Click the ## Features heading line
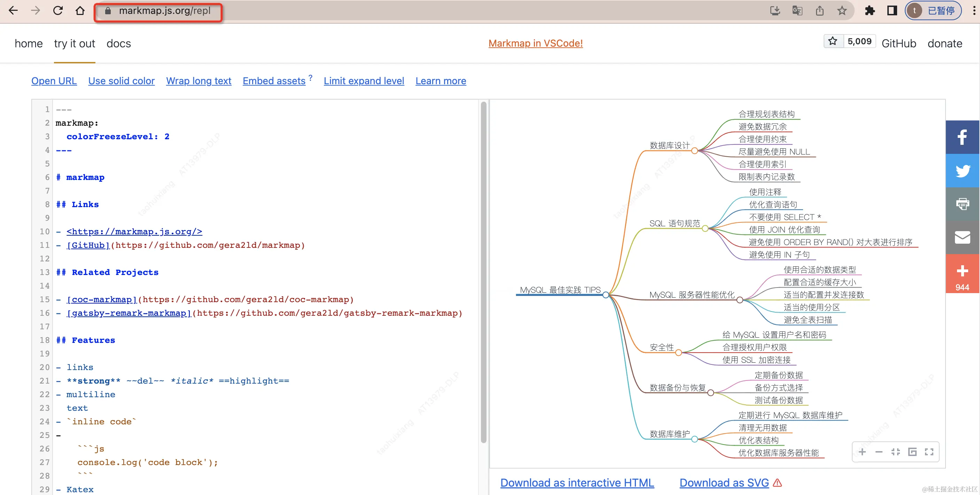This screenshot has width=980, height=495. [86, 340]
